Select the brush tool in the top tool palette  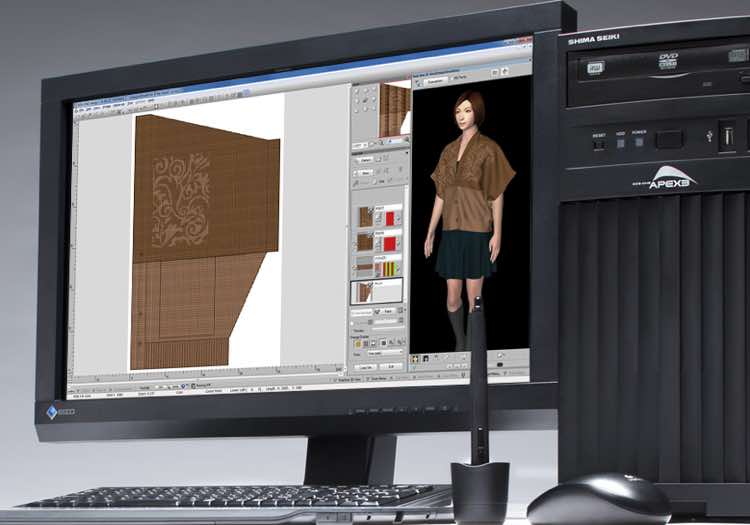(x=365, y=100)
